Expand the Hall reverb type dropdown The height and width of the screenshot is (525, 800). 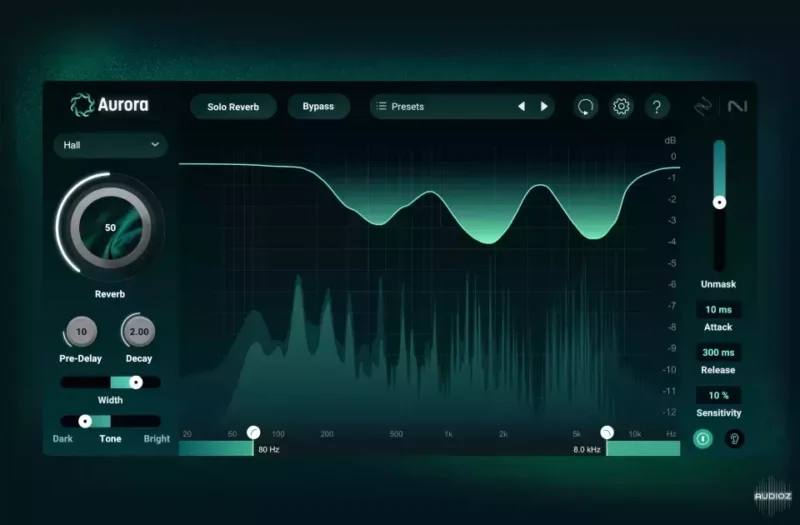110,145
